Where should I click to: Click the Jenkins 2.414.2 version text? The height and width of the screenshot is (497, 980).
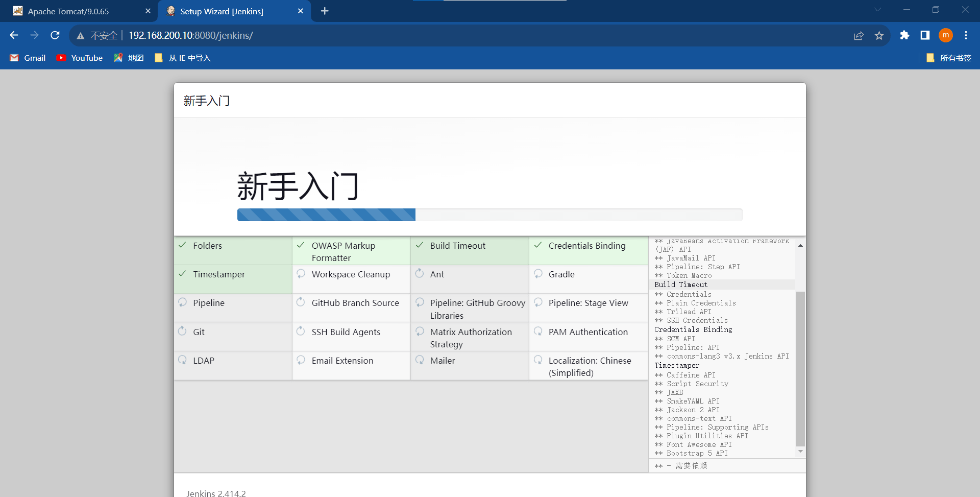tap(216, 493)
